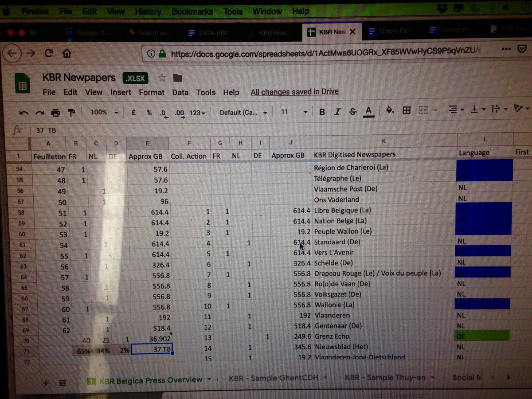The width and height of the screenshot is (532, 399).
Task: Open the zoom 100% dropdown
Action: pos(104,113)
